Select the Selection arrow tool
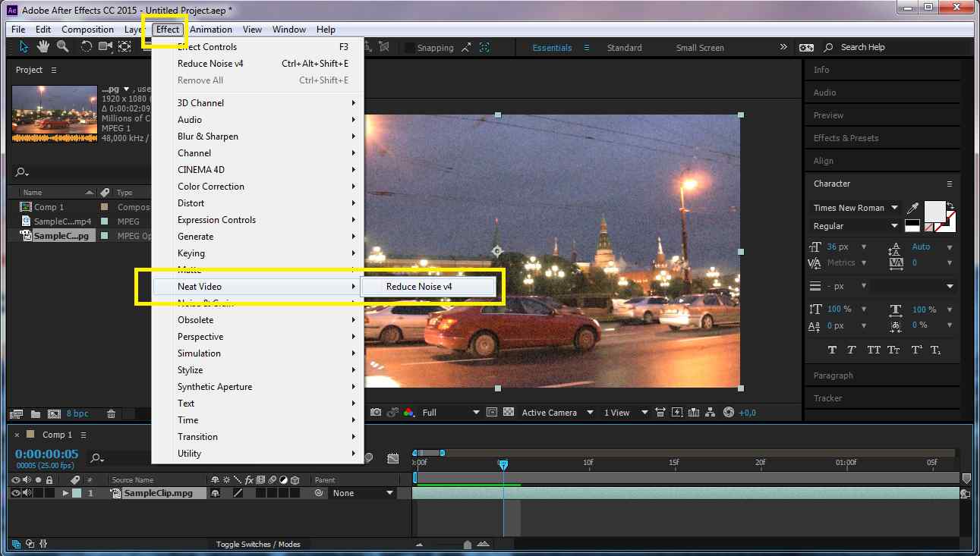Viewport: 980px width, 556px height. [24, 47]
